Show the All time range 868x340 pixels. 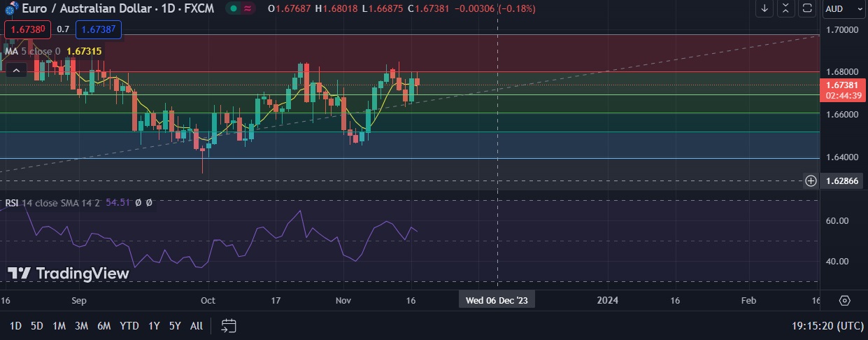pos(197,325)
